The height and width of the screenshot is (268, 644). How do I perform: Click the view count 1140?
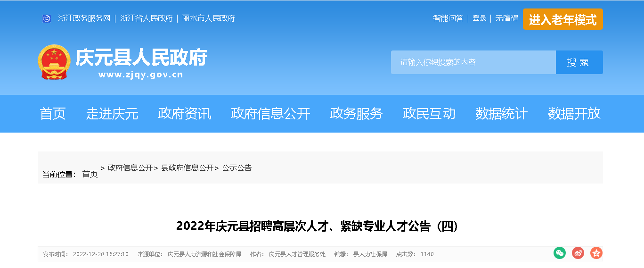click(427, 254)
